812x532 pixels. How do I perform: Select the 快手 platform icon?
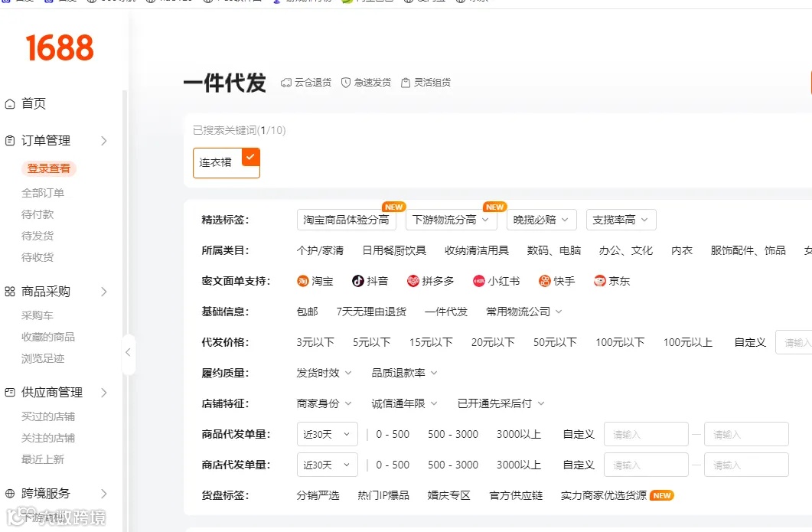pyautogui.click(x=545, y=281)
